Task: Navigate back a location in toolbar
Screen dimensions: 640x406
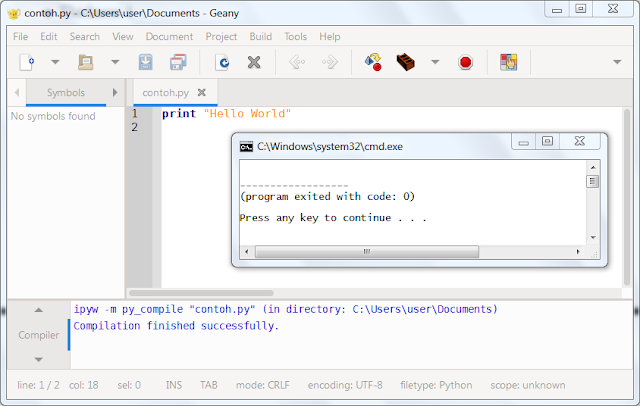Action: 297,62
